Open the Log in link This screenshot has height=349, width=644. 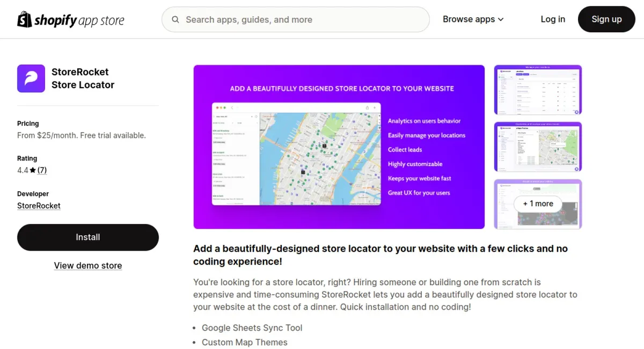pos(553,19)
